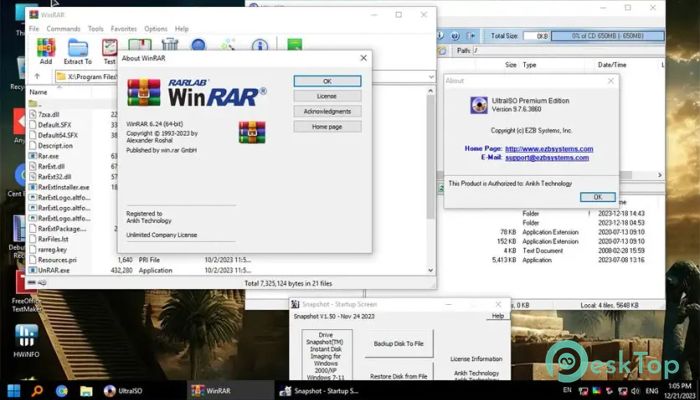Image resolution: width=700 pixels, height=400 pixels.
Task: Open the WinRAR Tools menu
Action: tap(96, 29)
